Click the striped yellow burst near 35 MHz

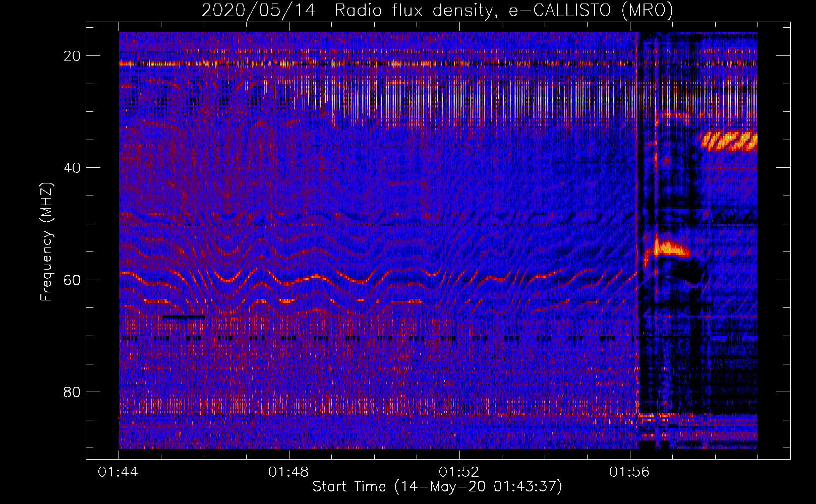729,141
